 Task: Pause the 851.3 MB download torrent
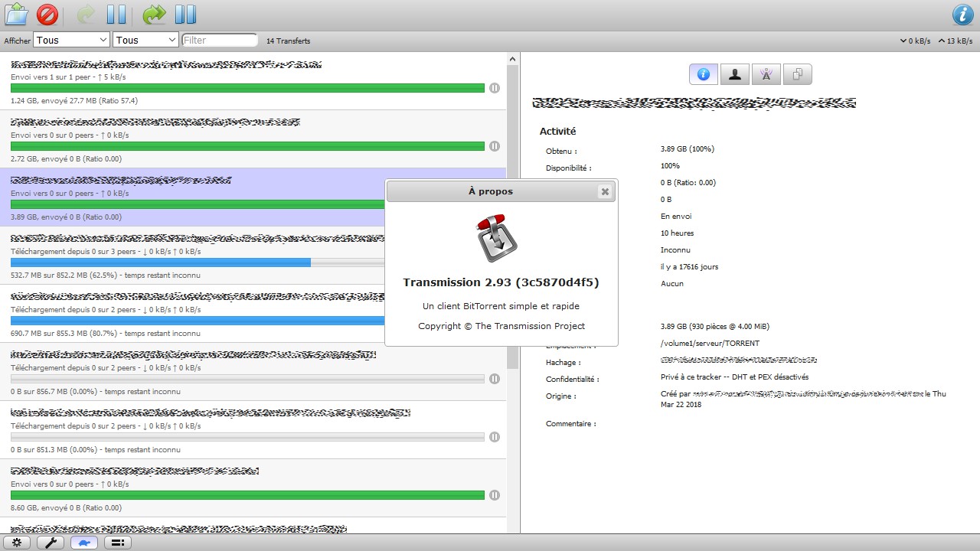495,437
